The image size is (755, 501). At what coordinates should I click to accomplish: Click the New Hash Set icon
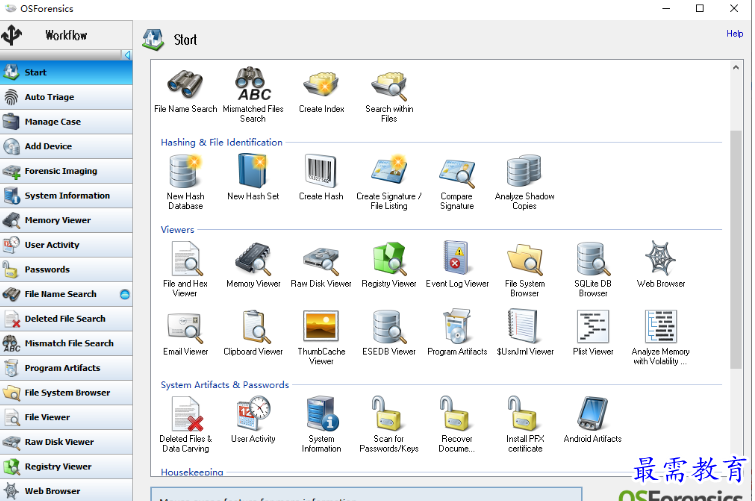coord(253,171)
